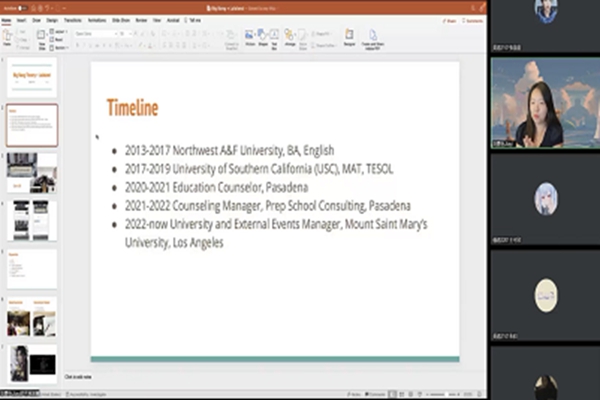600x400 pixels.
Task: Click the Comments button in the status bar
Action: click(375, 394)
